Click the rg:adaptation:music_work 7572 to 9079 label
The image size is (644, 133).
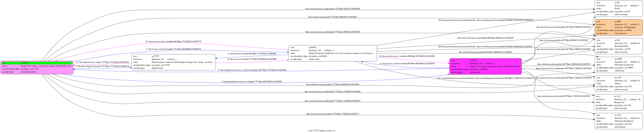click(x=252, y=82)
